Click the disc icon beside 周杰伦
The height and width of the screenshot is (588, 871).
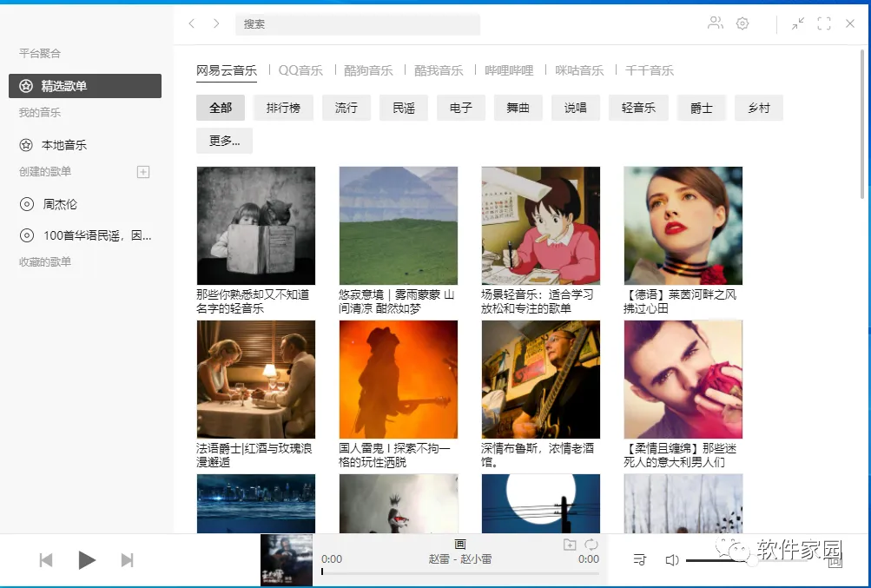point(26,204)
